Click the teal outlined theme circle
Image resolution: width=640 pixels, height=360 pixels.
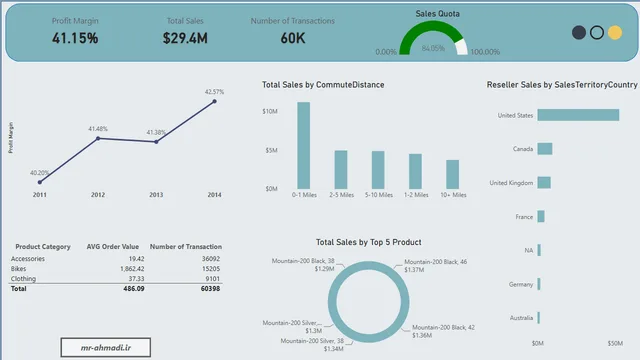click(x=597, y=33)
